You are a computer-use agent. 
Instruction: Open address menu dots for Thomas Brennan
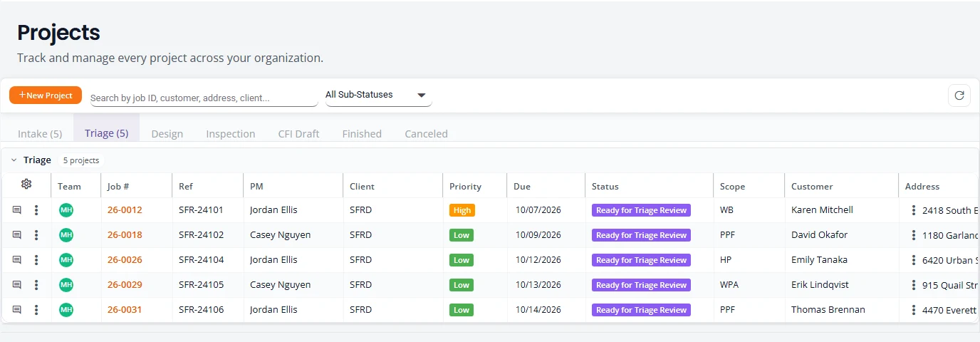click(914, 310)
